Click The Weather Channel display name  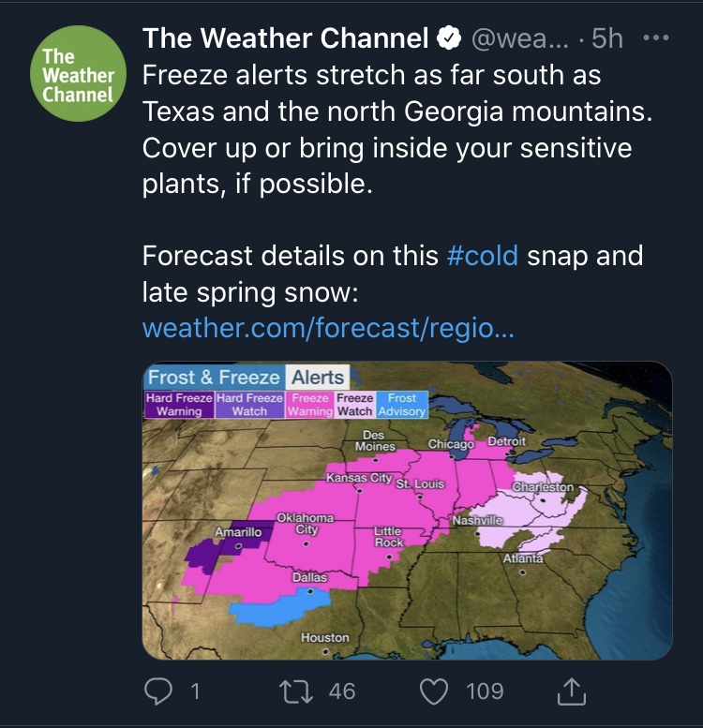point(286,38)
